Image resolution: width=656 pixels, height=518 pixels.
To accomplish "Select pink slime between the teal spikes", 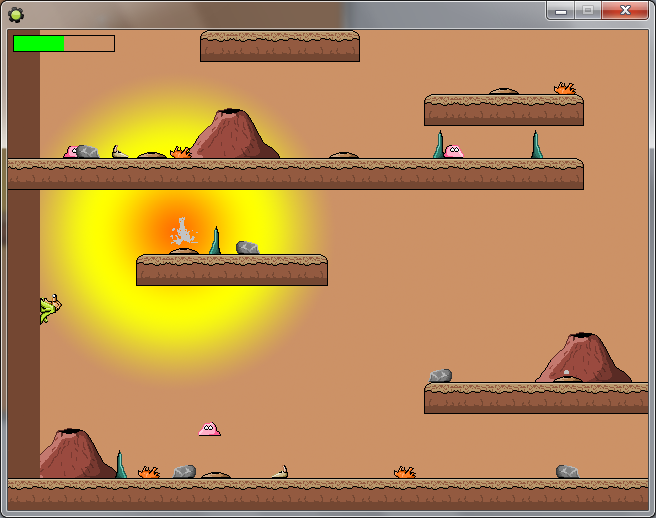I will point(453,151).
